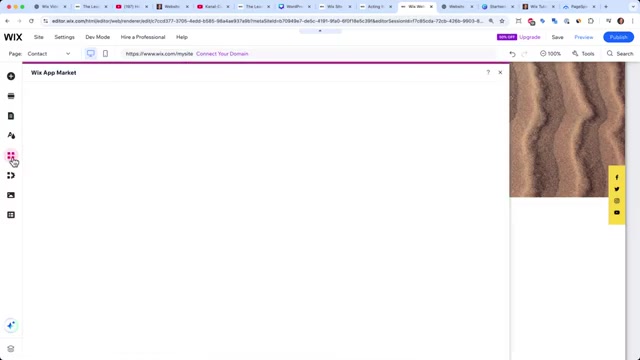Open the Add Elements plus icon

[x=11, y=76]
